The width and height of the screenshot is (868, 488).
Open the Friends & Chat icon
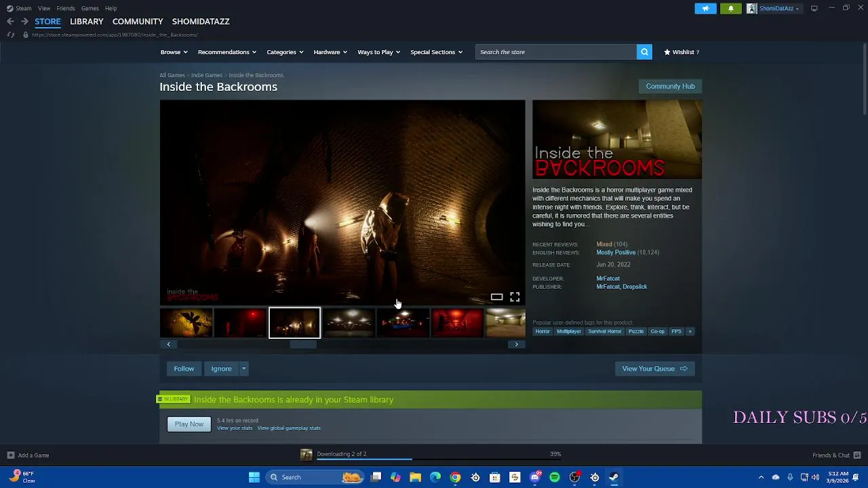(x=857, y=455)
